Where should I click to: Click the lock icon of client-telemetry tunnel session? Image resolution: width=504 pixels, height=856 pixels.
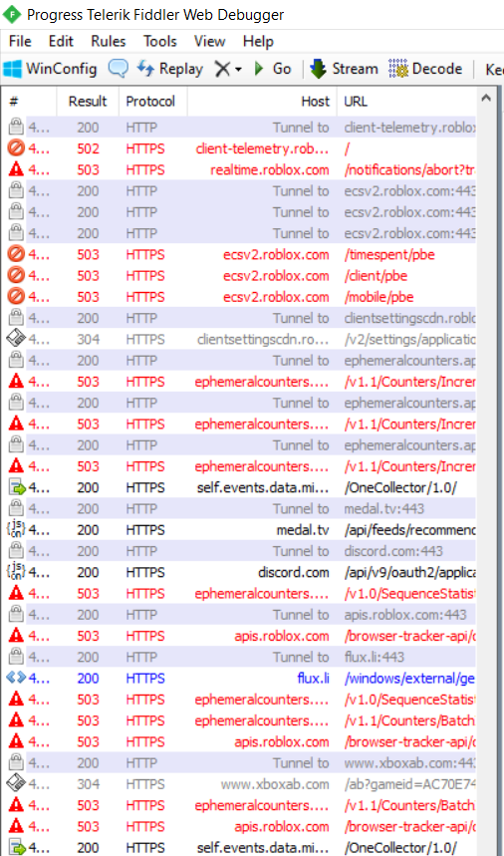tap(16, 128)
